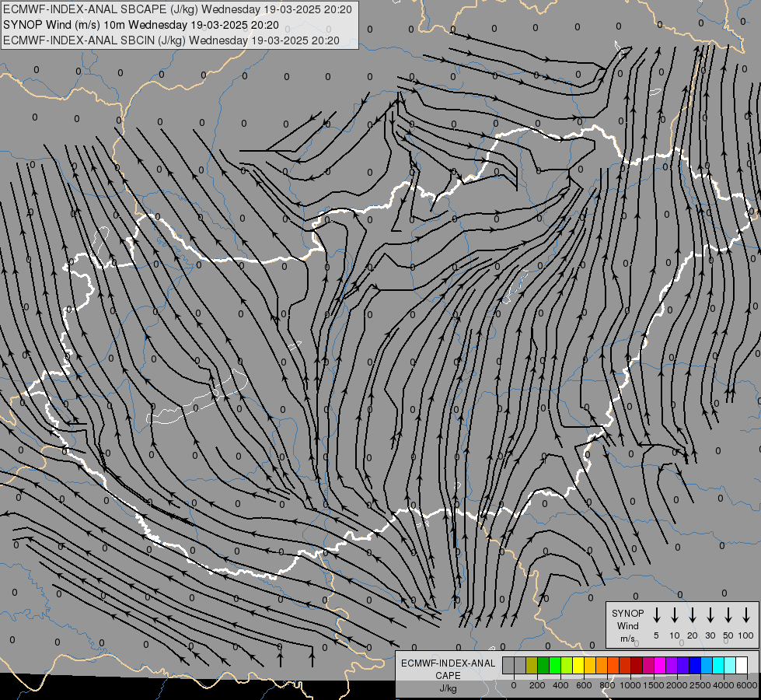This screenshot has height=700, width=761.
Task: Click the 200 tick label on the color bar
Action: pyautogui.click(x=537, y=685)
